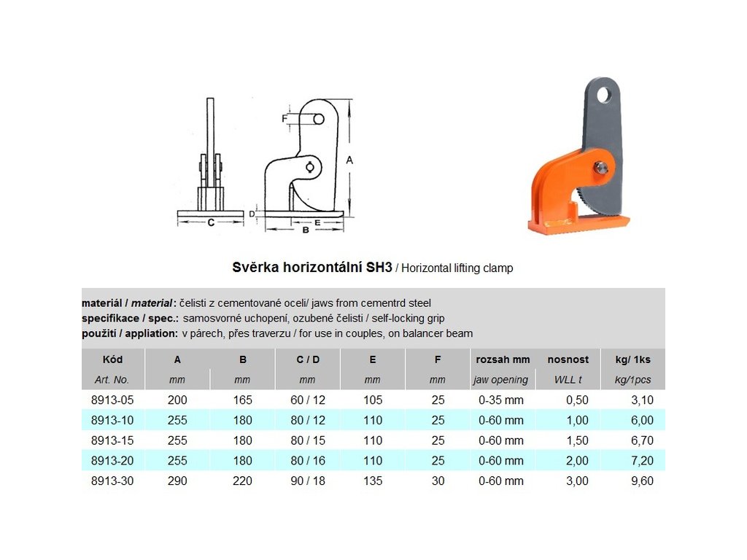Click dimension label C in the drawing
The image size is (747, 560).
pos(211,222)
